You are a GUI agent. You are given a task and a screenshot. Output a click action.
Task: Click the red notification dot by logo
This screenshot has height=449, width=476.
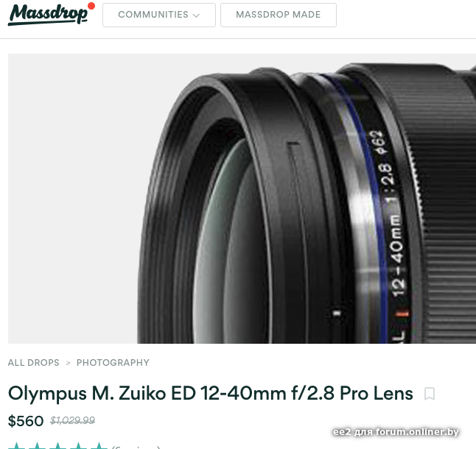pos(91,6)
